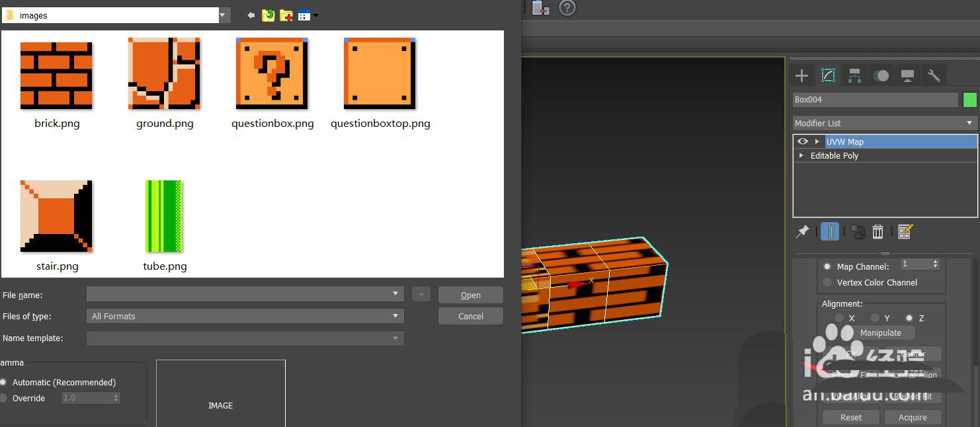Click the IMAGE preview box

click(x=221, y=394)
